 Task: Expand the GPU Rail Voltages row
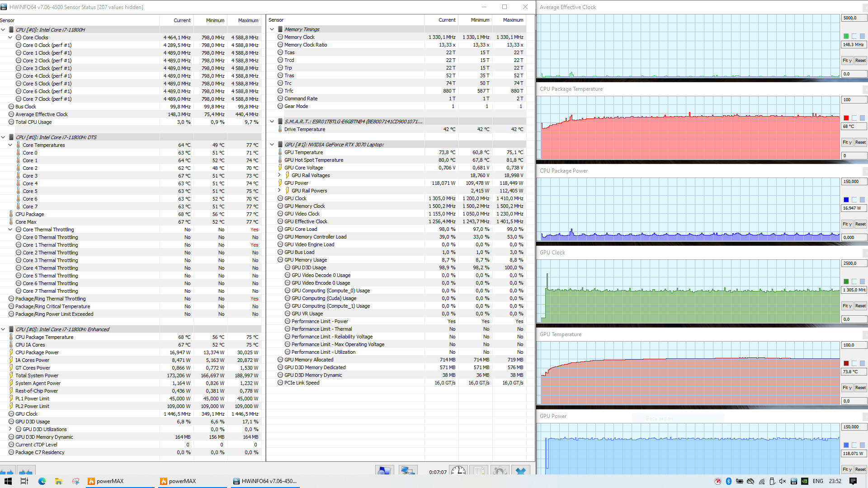tap(279, 175)
